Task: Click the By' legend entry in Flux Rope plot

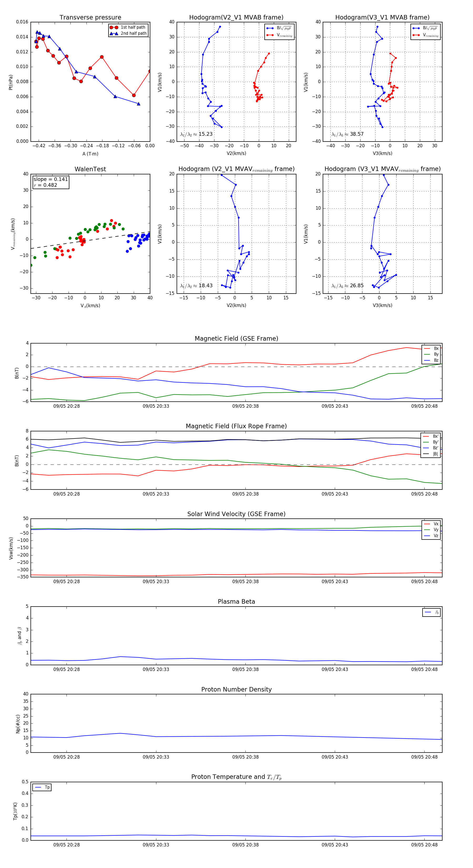Action: pyautogui.click(x=431, y=442)
